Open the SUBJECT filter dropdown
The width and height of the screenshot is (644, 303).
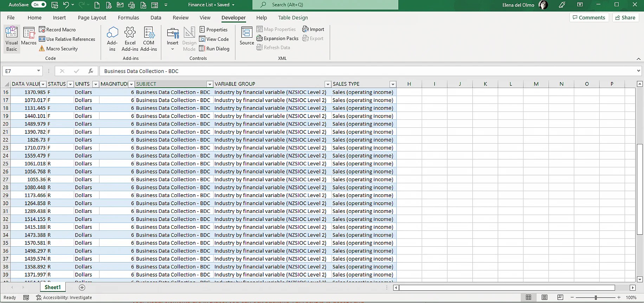(210, 84)
